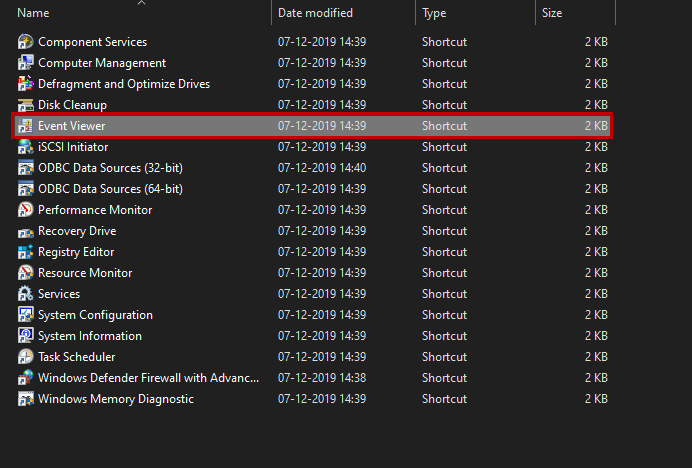
Task: Click the Defragment and Optimize Drives icon
Action: point(26,84)
